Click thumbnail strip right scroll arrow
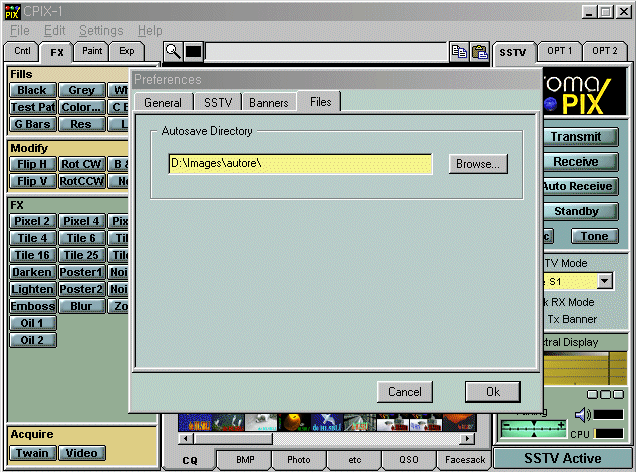636x472 pixels. coord(468,438)
